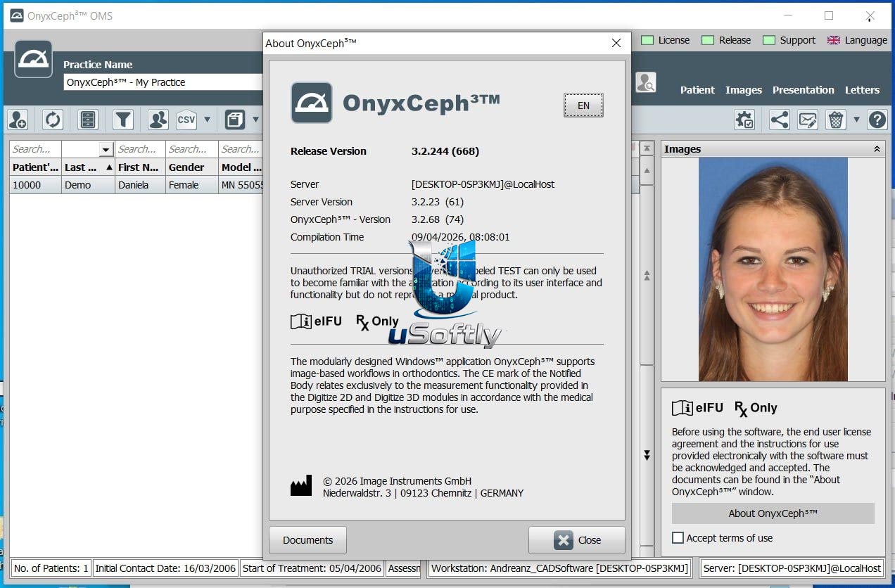Viewport: 895px width, 588px height.
Task: Click the green Support status indicator
Action: point(769,40)
